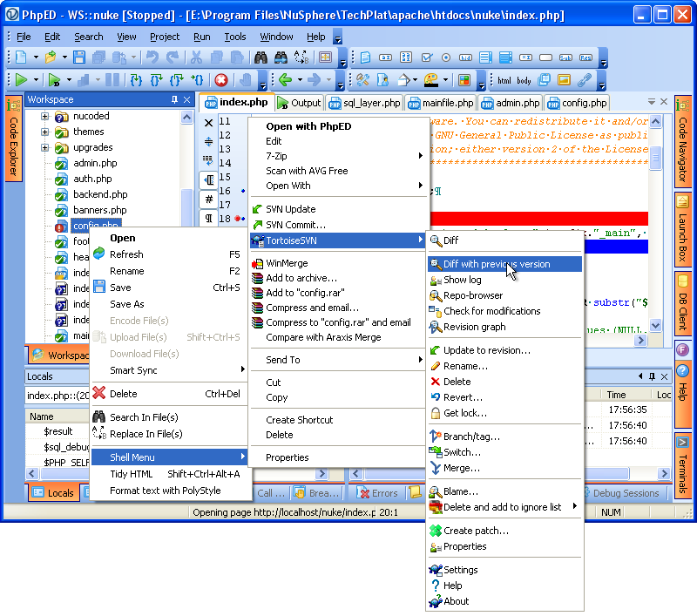Close the Workspace panel
This screenshot has width=697, height=616.
click(187, 99)
